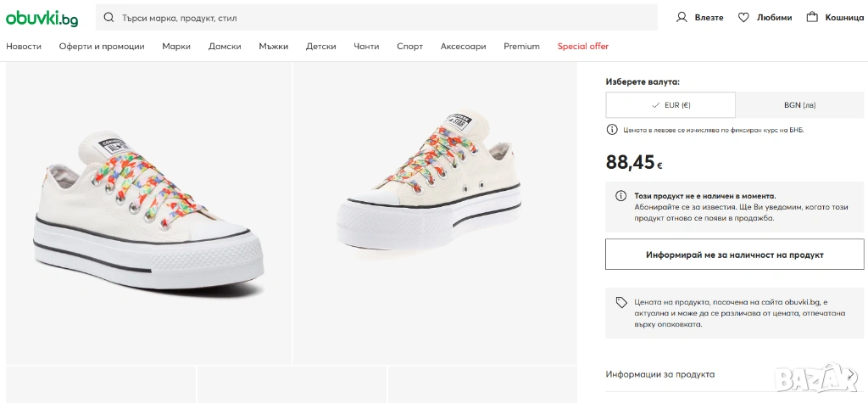This screenshot has height=403, width=868.
Task: Click the search magnifier icon
Action: click(x=109, y=17)
